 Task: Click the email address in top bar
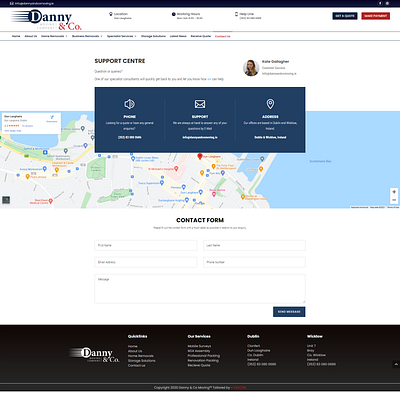[34, 3]
